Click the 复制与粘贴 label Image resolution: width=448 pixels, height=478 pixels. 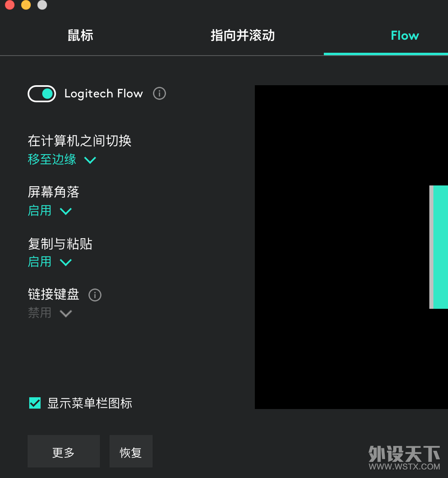(60, 243)
